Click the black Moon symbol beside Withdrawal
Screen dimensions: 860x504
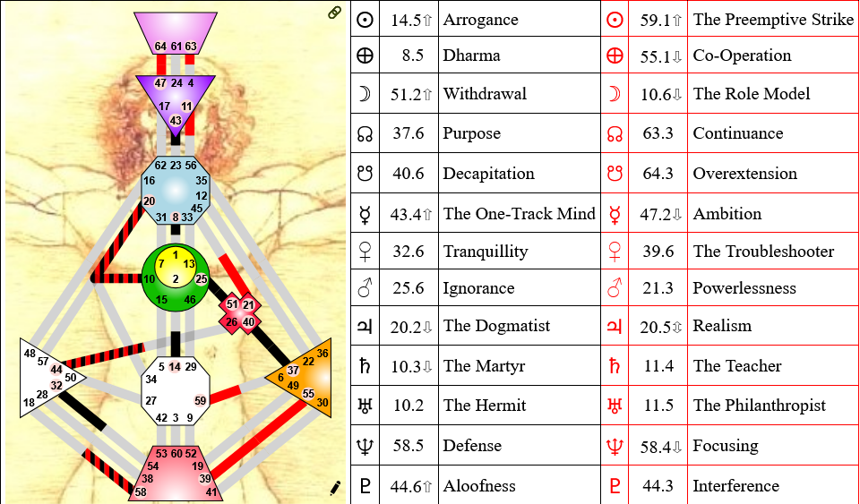pyautogui.click(x=365, y=94)
